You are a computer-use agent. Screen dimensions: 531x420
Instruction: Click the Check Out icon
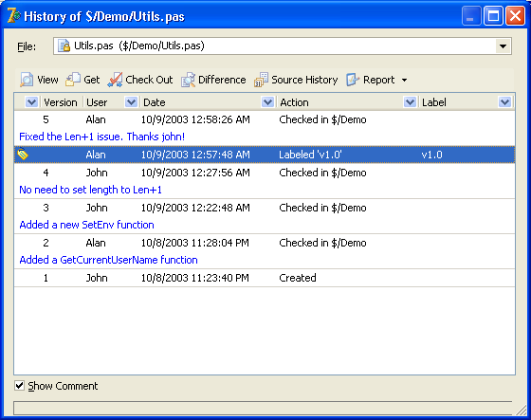click(x=115, y=80)
